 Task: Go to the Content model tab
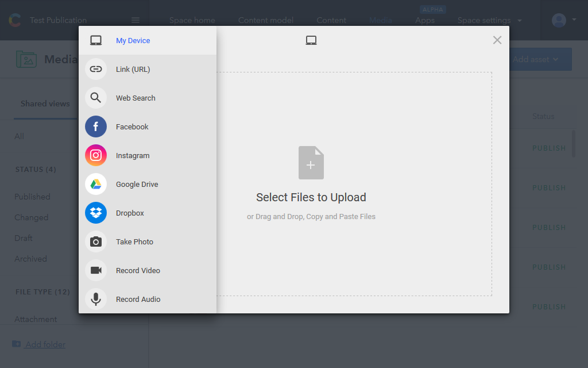point(265,20)
